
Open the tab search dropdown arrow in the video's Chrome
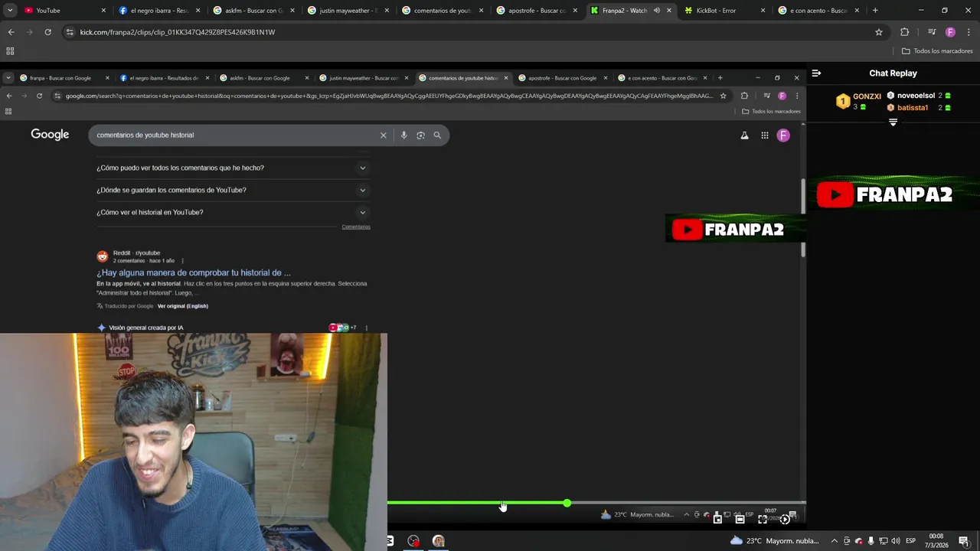8,78
